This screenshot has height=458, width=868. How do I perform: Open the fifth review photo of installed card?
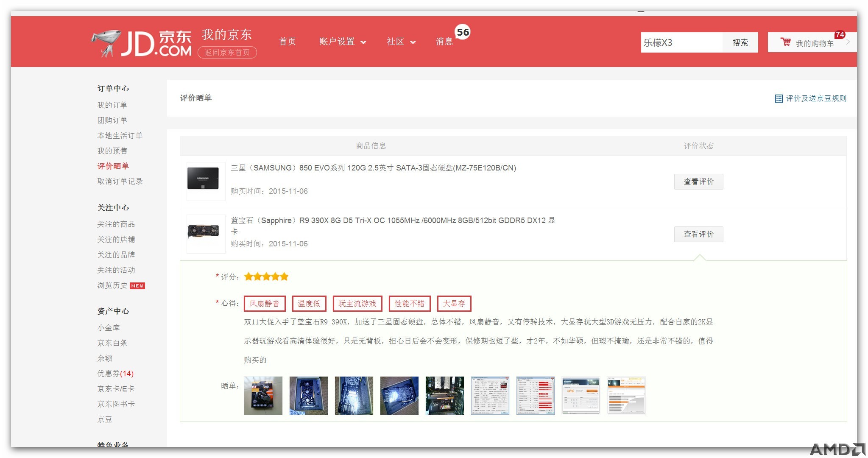(445, 396)
